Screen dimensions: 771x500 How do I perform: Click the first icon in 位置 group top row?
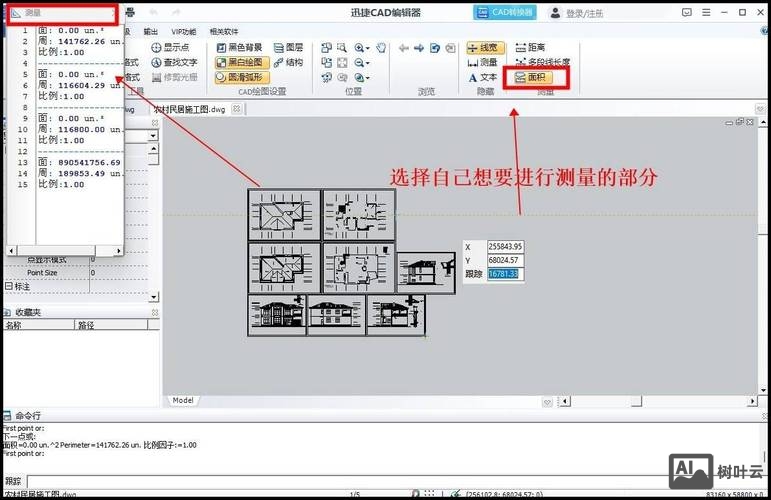[326, 48]
